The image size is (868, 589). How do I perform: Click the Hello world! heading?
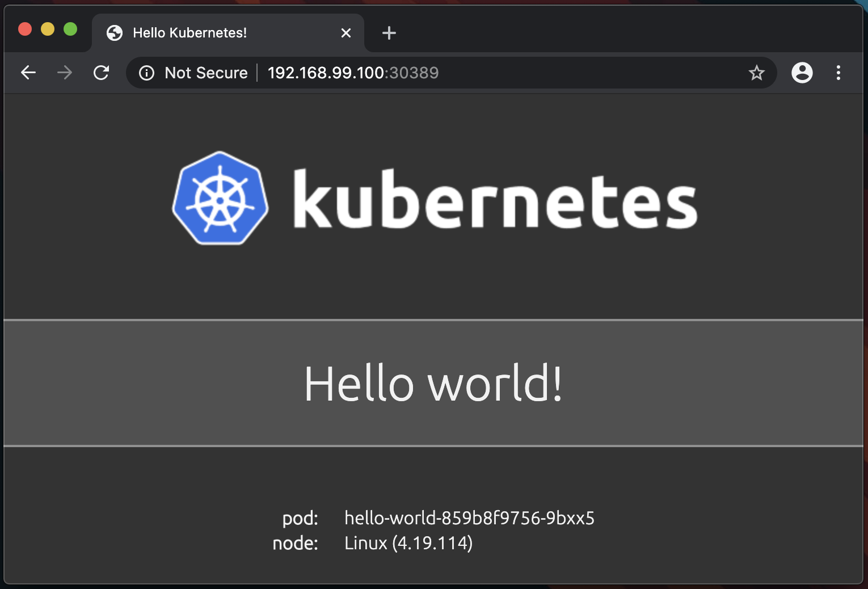[433, 384]
